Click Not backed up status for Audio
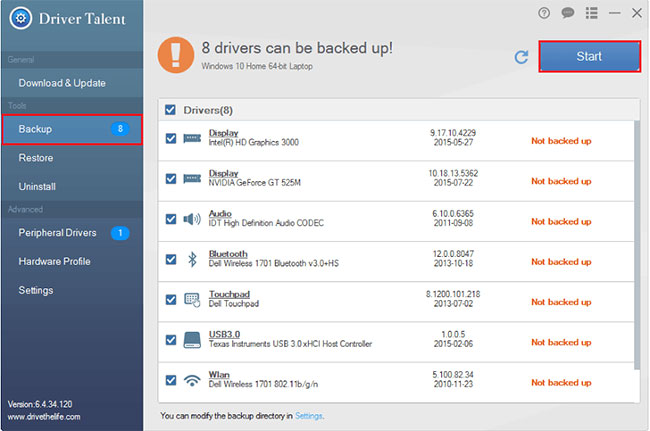The height and width of the screenshot is (431, 650). click(x=561, y=221)
